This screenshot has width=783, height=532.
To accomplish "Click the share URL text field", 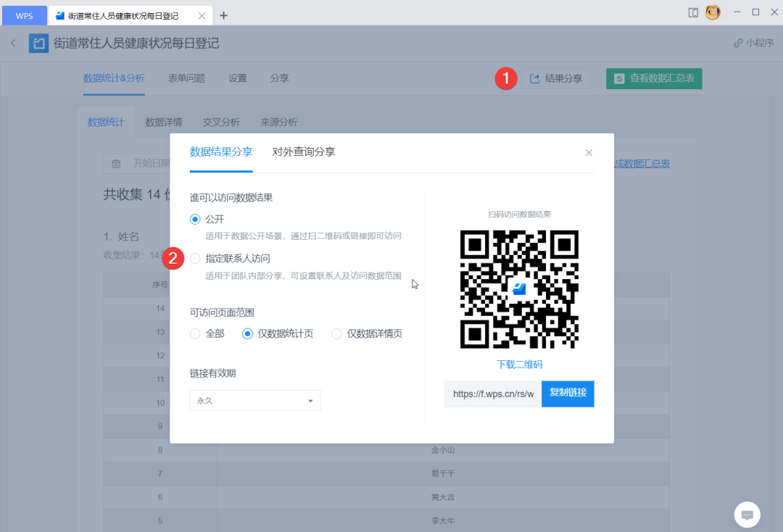I will coord(493,394).
